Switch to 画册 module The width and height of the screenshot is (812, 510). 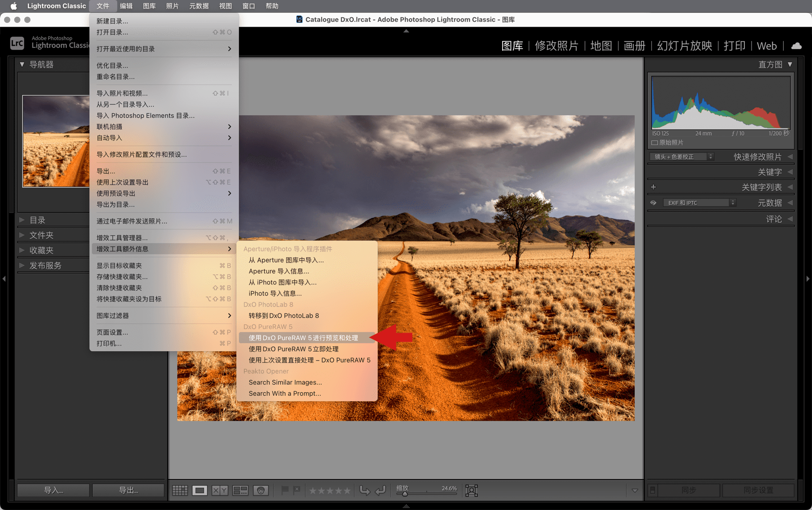tap(634, 46)
